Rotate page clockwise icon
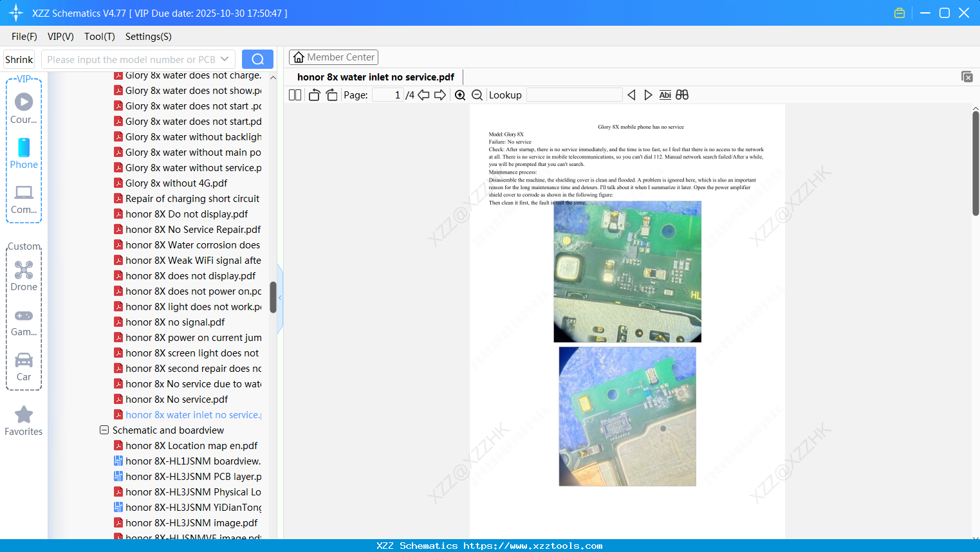This screenshot has width=980, height=552. click(331, 95)
